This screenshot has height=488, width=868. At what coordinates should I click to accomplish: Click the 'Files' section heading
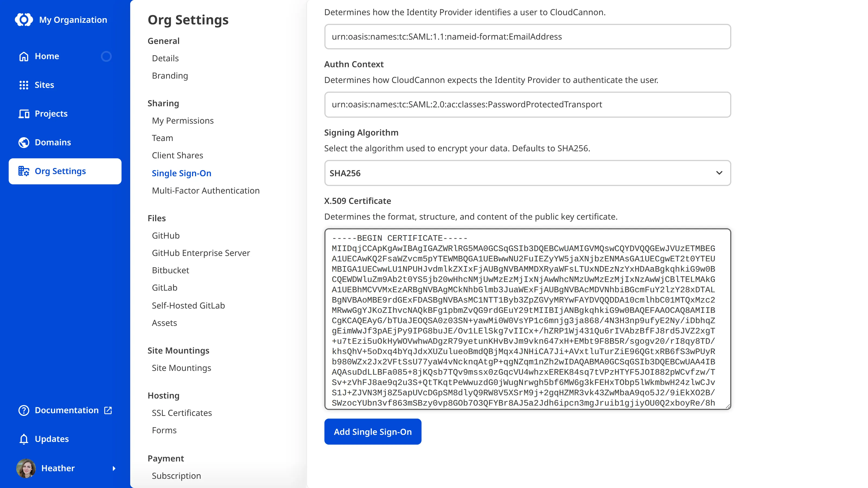point(157,218)
